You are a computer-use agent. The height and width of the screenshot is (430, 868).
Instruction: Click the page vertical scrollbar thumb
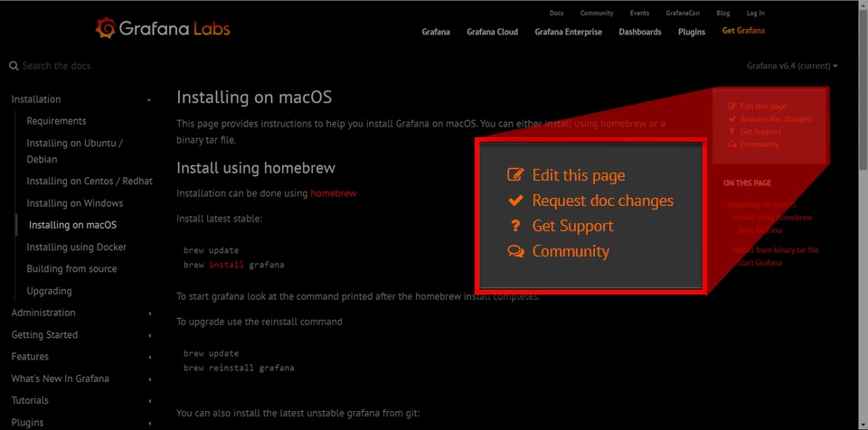click(x=863, y=88)
